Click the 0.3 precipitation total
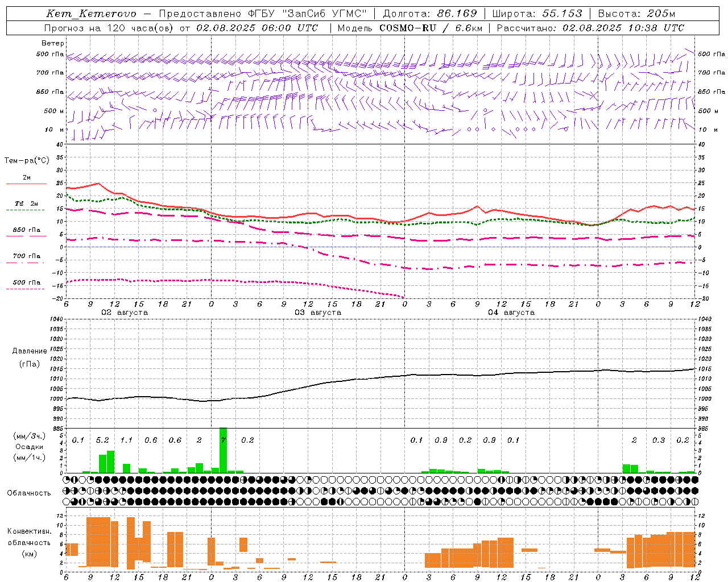The height and width of the screenshot is (582, 728). pos(659,440)
